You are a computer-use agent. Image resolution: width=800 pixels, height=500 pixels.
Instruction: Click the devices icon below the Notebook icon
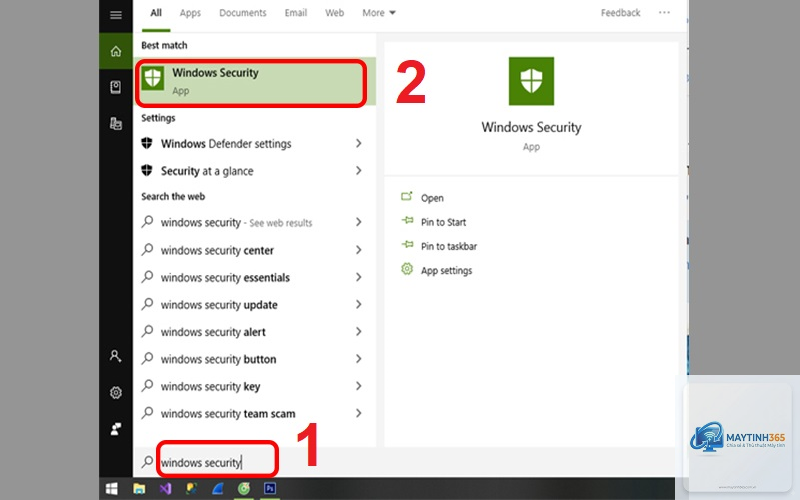pos(116,123)
